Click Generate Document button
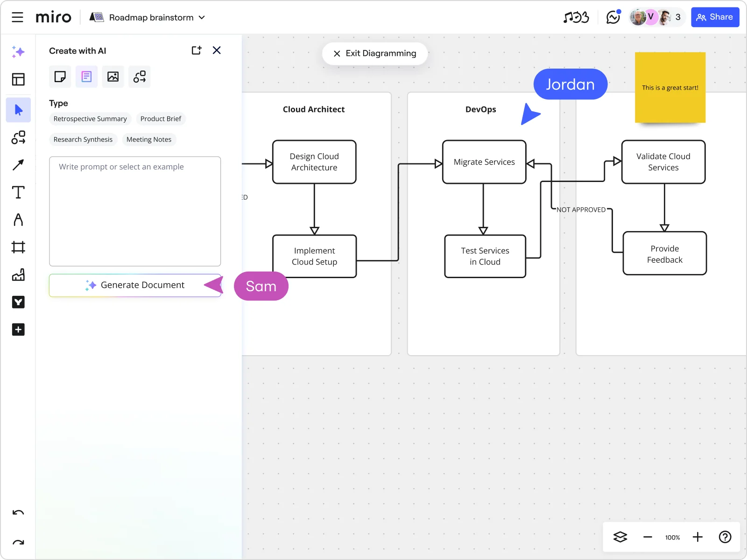The width and height of the screenshot is (747, 560). click(x=135, y=285)
